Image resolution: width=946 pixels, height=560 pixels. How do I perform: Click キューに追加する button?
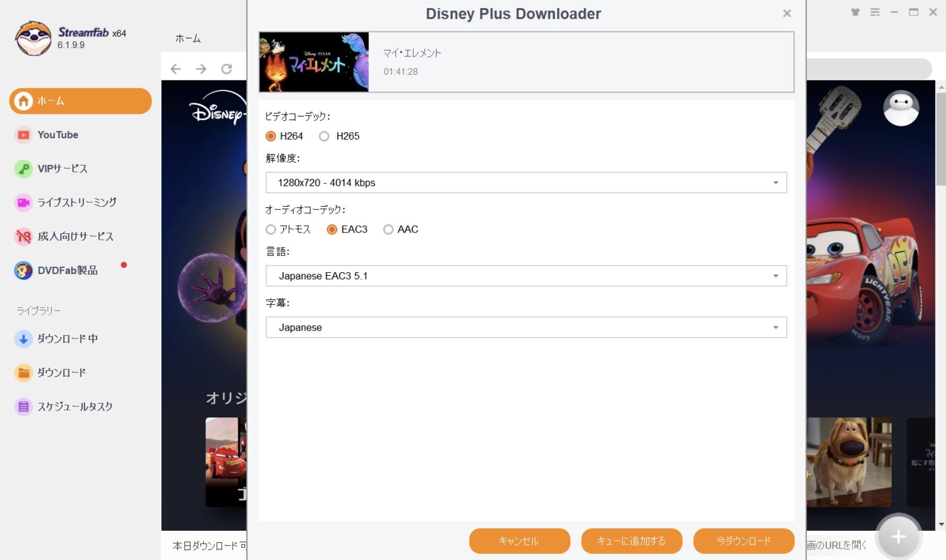tap(632, 541)
